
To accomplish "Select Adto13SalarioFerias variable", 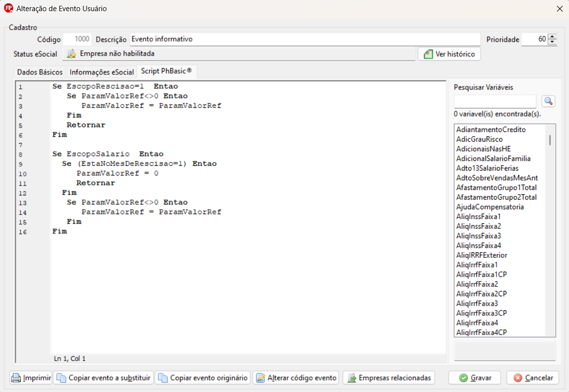I will 487,168.
